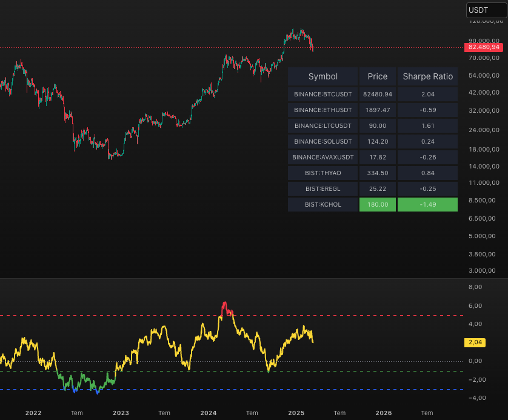Click the 2026 label on time axis

pyautogui.click(x=384, y=413)
